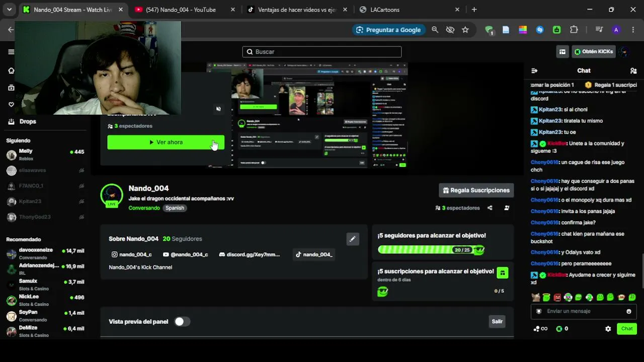Viewport: 644px width, 362px height.
Task: Click the Spanish language tag
Action: [175, 208]
